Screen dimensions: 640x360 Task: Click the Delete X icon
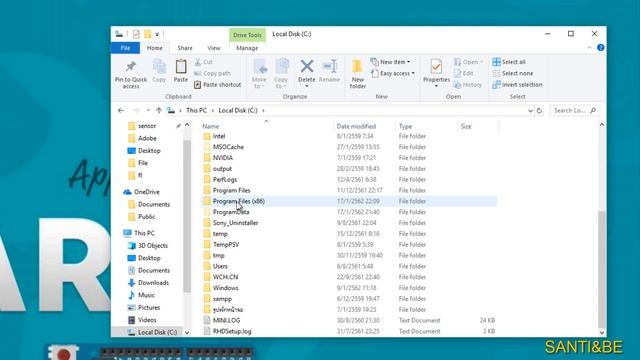click(x=307, y=66)
